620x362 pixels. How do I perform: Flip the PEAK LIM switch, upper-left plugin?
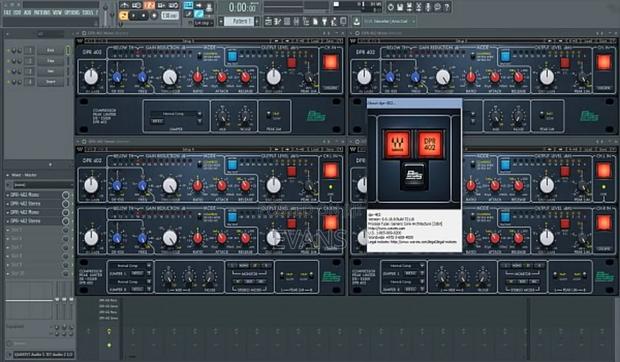(269, 115)
